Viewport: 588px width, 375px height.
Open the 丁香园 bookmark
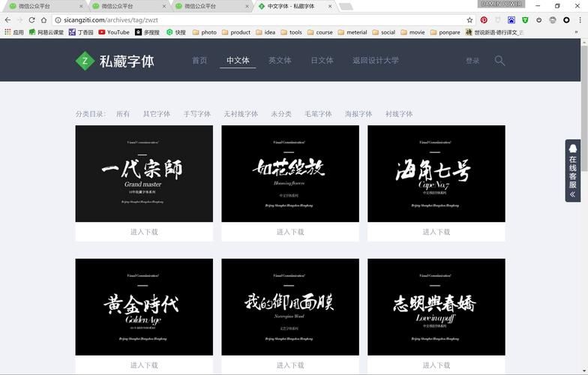(x=81, y=32)
